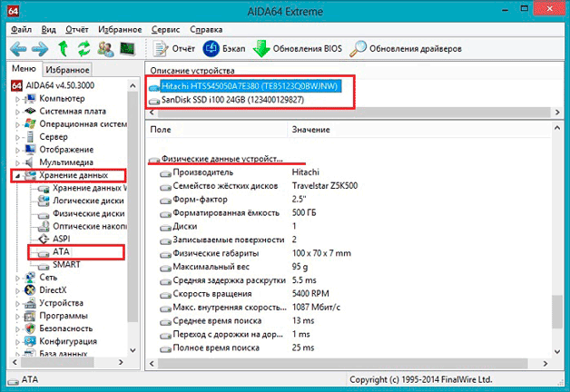Expand the Устройства tree node
The height and width of the screenshot is (392, 570).
(x=17, y=303)
